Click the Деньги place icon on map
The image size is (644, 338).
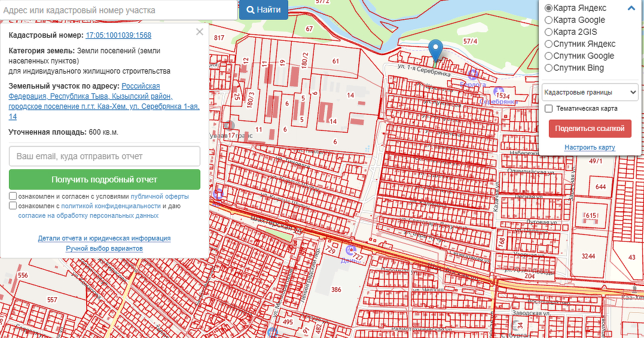click(x=351, y=250)
